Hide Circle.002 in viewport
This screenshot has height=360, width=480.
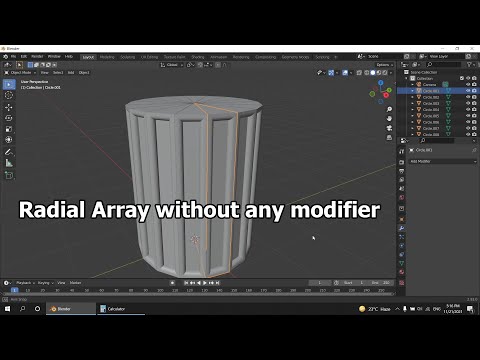click(x=468, y=97)
